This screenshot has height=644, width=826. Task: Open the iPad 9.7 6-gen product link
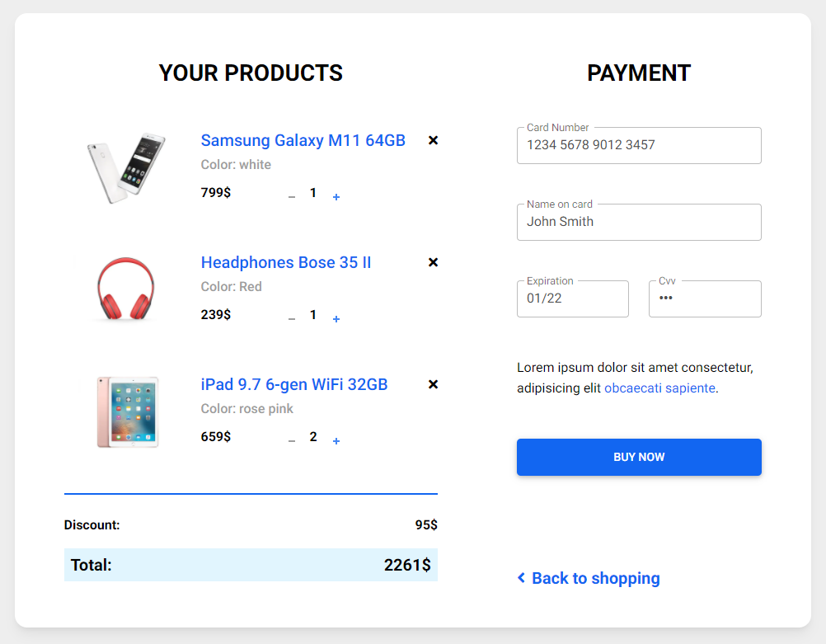coord(294,384)
